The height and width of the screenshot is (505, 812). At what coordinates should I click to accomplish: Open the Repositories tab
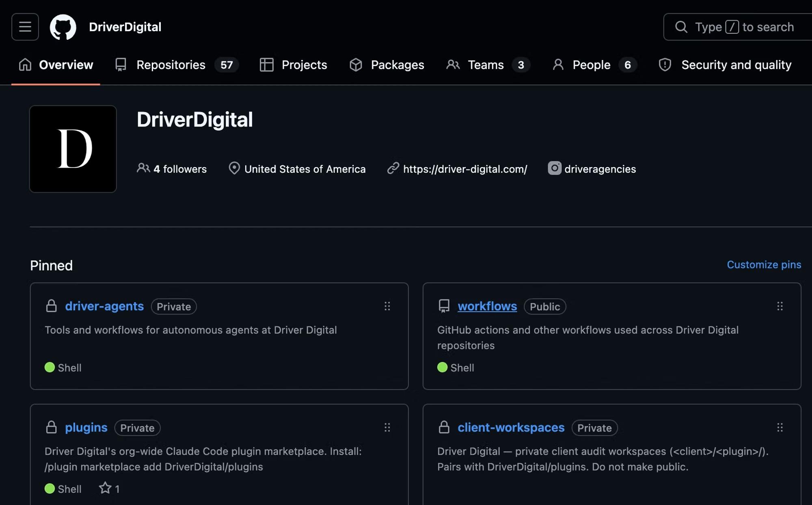(x=177, y=65)
